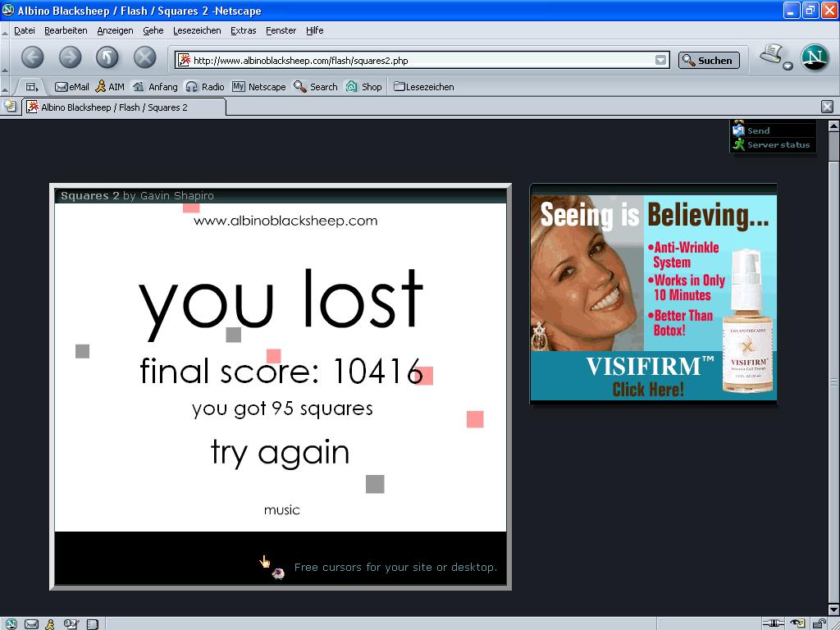Open the Radio toolbar shortcut
The width and height of the screenshot is (840, 630).
coord(205,87)
